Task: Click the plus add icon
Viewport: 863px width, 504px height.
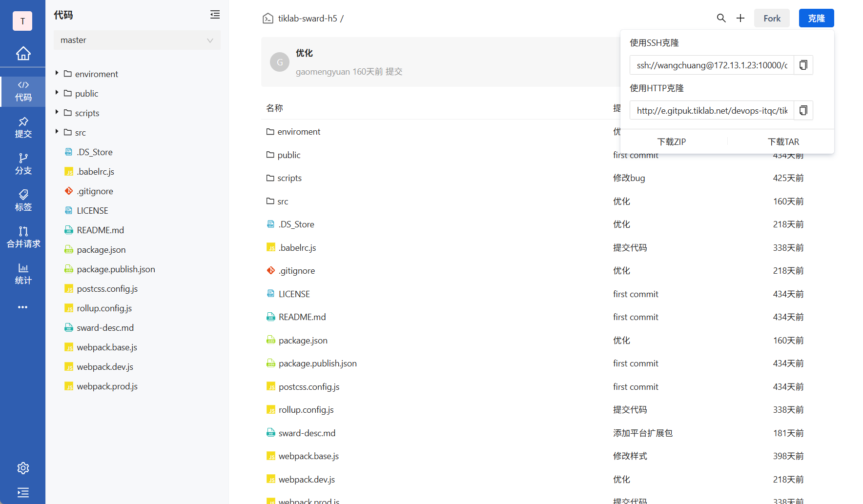Action: [740, 18]
